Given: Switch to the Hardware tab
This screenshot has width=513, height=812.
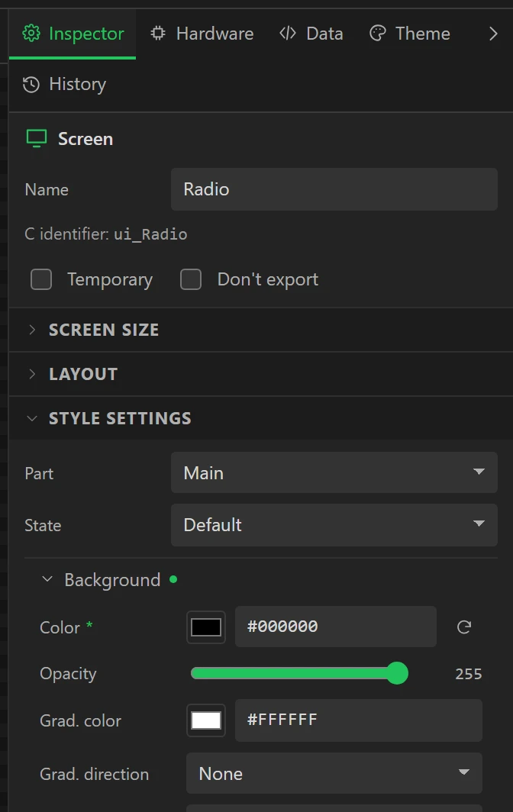Looking at the screenshot, I should (202, 34).
